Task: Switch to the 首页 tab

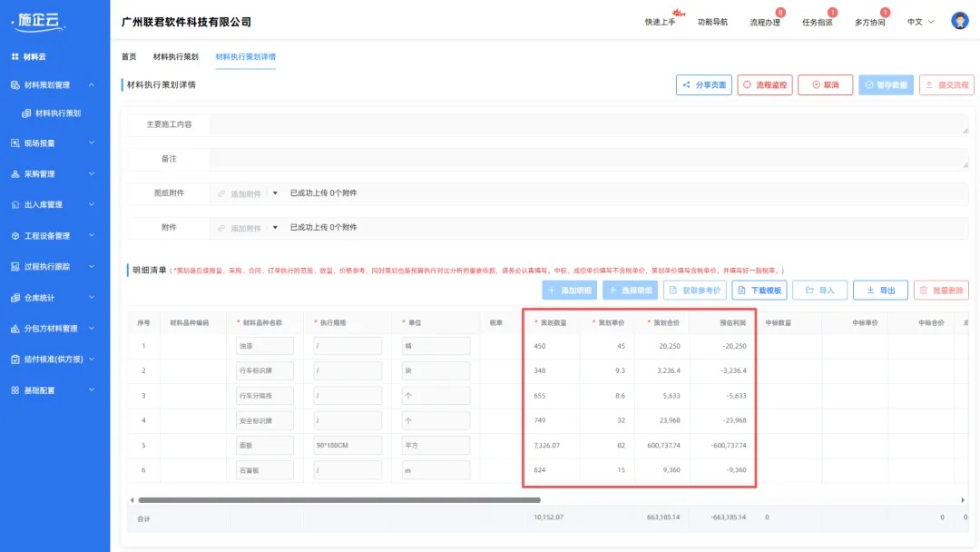Action: click(129, 56)
